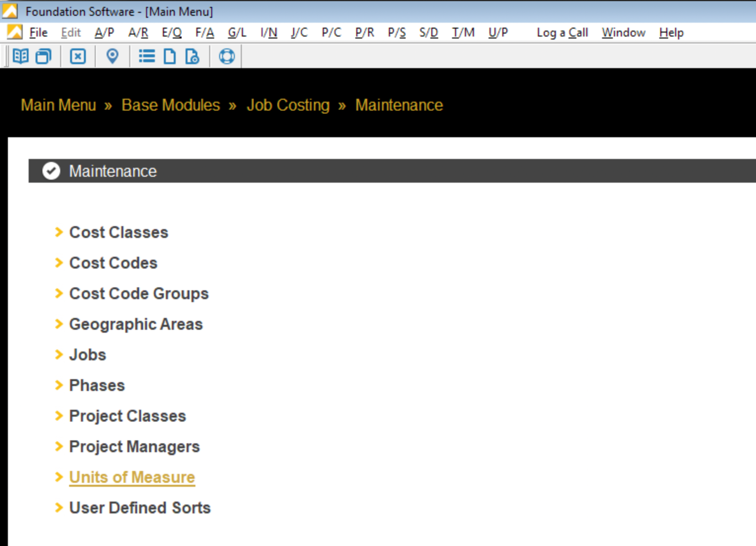
Task: Open the Help menu
Action: click(672, 33)
